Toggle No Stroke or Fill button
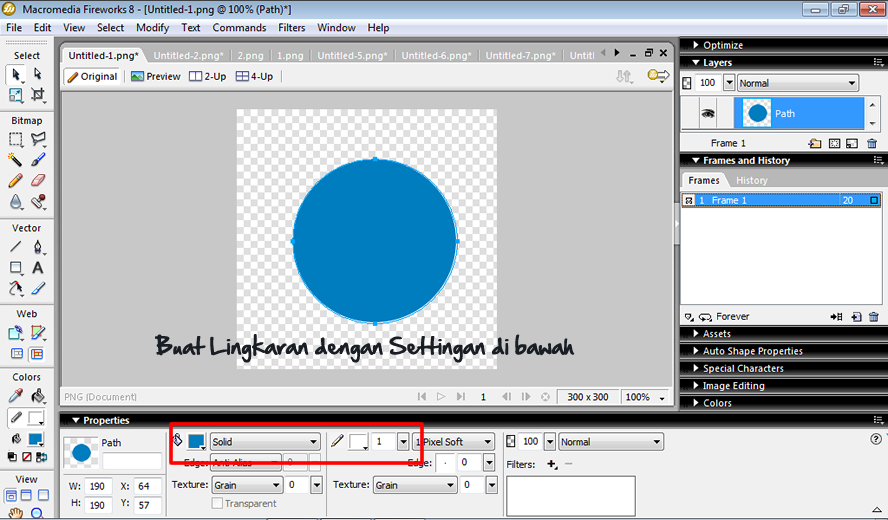 point(27,457)
